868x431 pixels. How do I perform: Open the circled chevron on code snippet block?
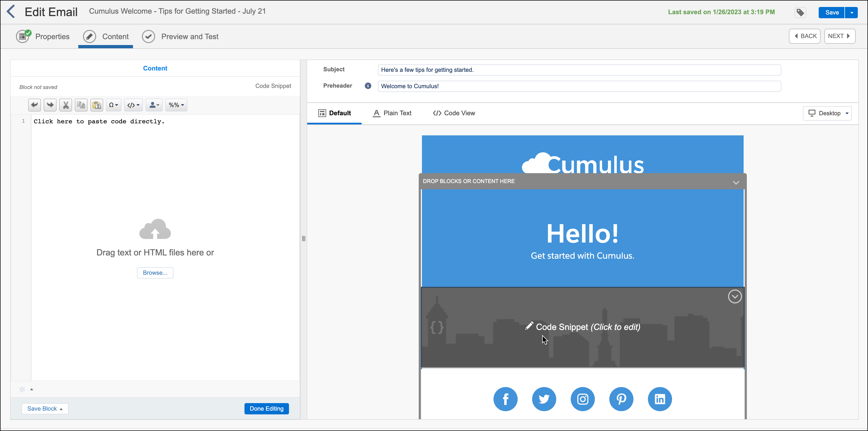(x=735, y=296)
